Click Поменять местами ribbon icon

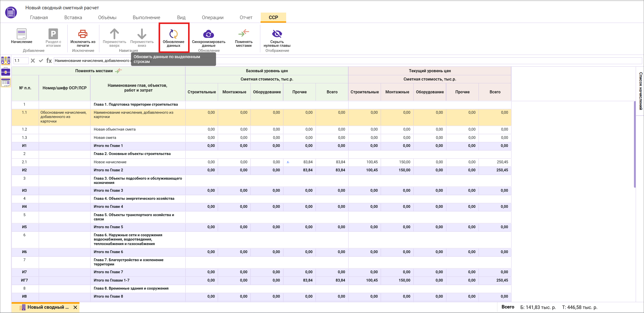[x=243, y=33]
